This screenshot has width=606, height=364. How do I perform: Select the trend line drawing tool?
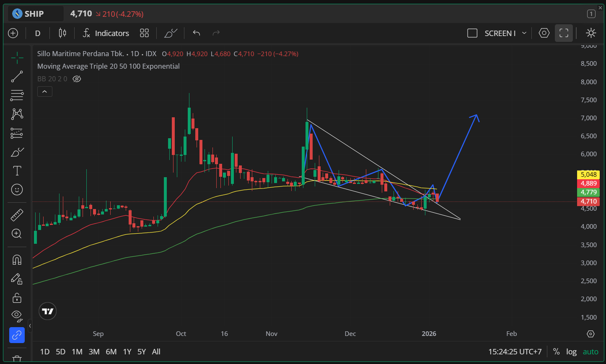click(17, 77)
